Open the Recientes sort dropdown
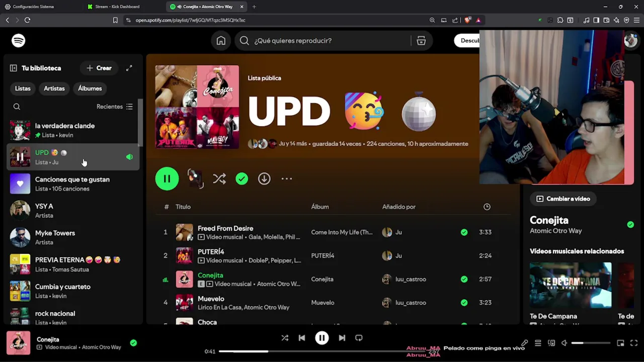This screenshot has height=362, width=644. [115, 107]
